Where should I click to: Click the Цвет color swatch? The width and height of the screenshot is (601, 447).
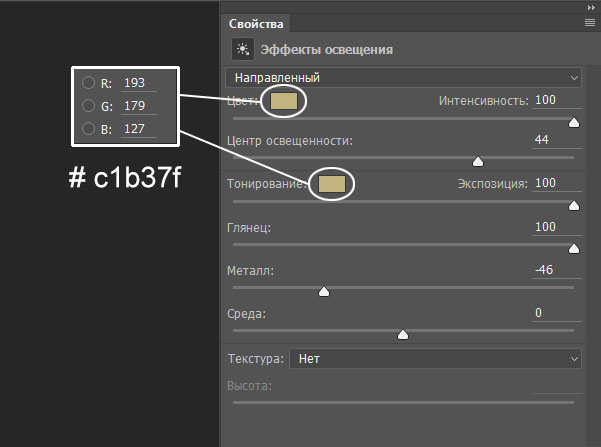pos(284,100)
